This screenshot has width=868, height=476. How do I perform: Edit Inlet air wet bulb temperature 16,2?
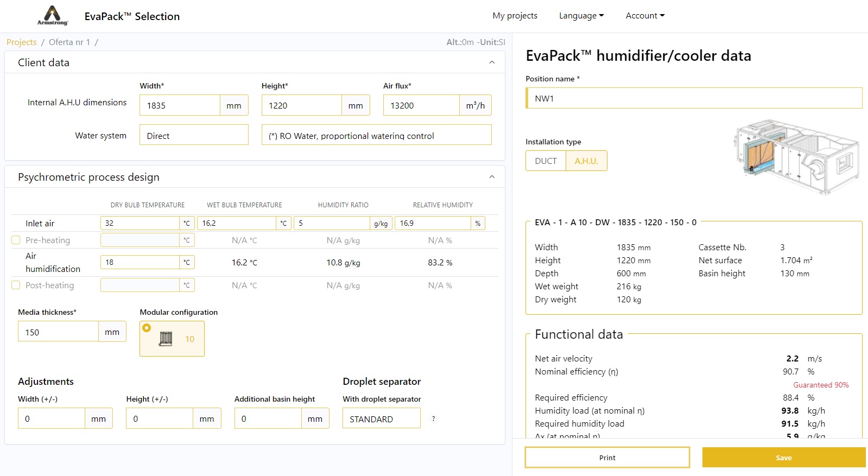click(237, 223)
